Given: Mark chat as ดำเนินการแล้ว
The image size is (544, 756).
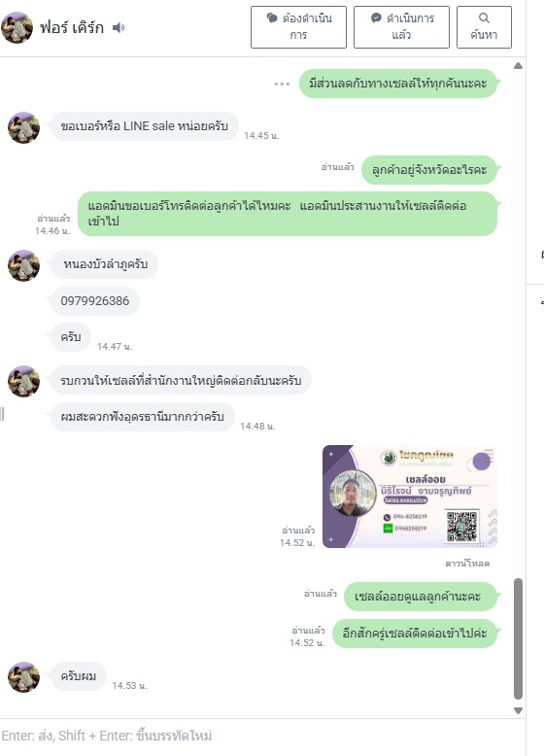Looking at the screenshot, I should (401, 27).
